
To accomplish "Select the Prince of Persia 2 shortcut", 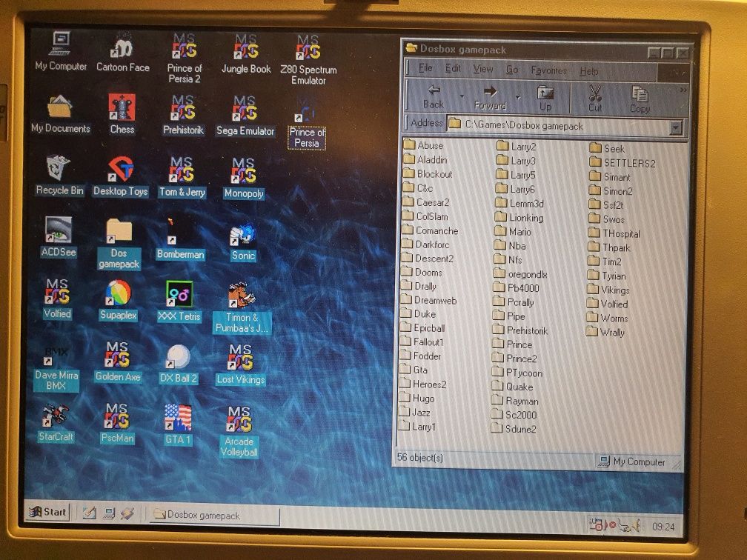I will coord(185,58).
